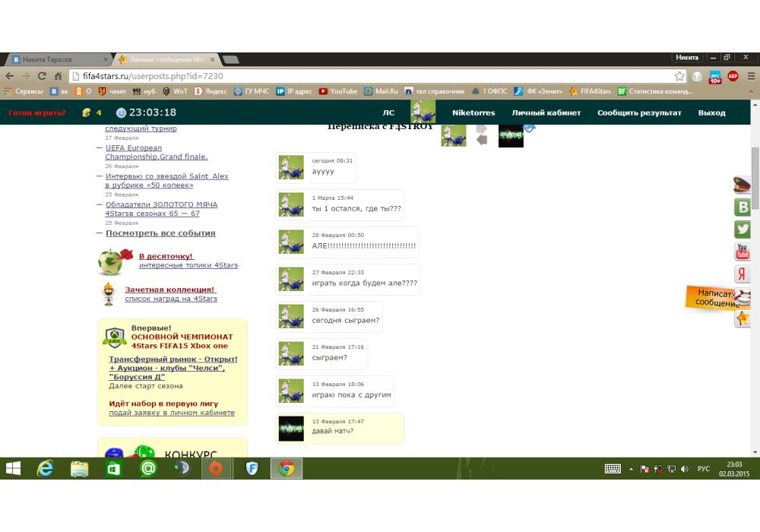This screenshot has width=760, height=532.
Task: Bookmark this page with the star icon
Action: 679,76
